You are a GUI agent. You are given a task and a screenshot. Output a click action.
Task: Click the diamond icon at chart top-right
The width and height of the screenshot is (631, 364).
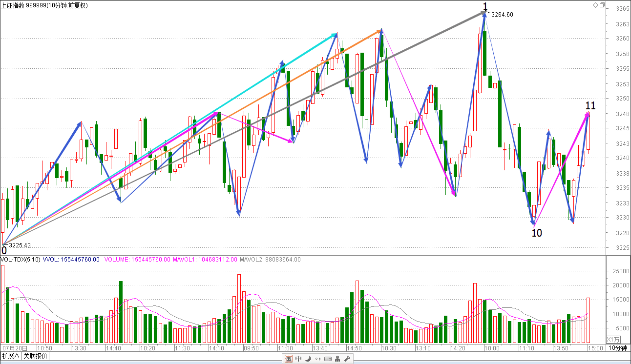click(595, 5)
